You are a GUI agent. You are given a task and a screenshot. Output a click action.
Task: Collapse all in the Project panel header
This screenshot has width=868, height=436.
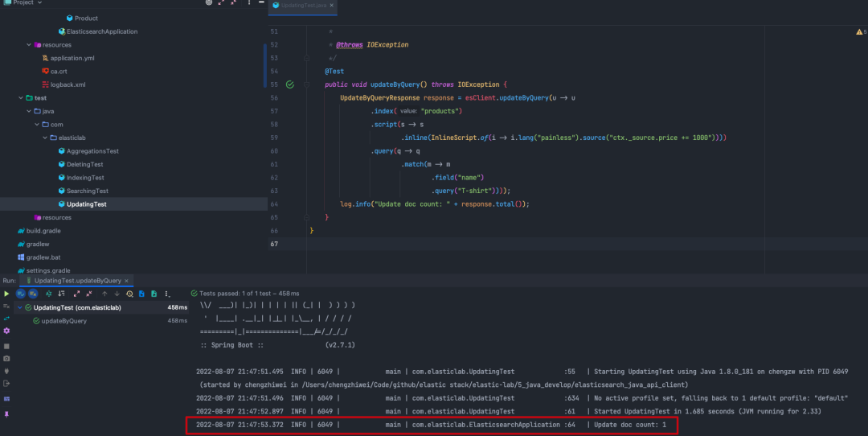[x=233, y=2]
